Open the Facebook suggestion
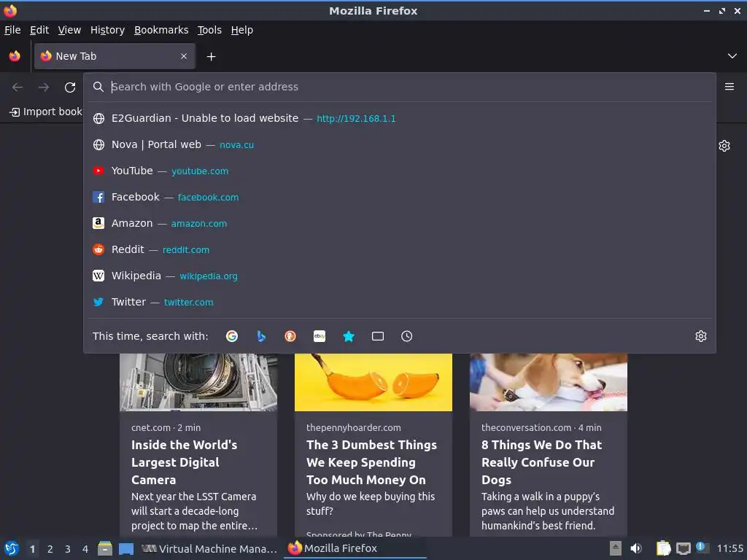The image size is (747, 560). point(399,197)
